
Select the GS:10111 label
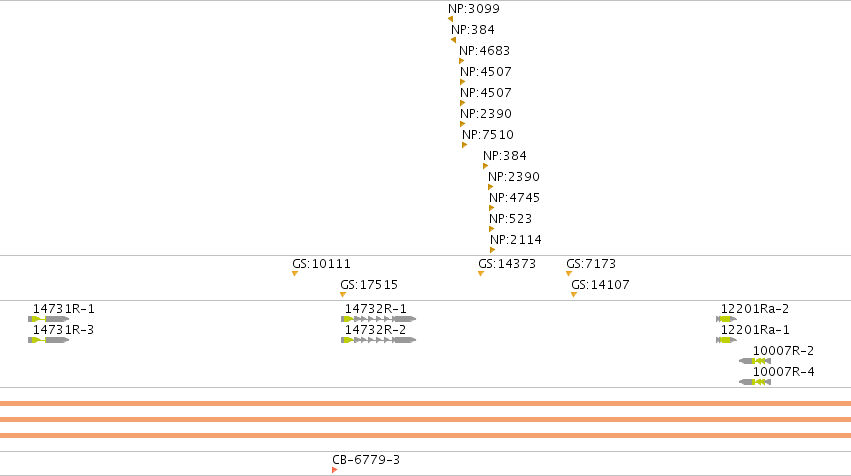(321, 264)
